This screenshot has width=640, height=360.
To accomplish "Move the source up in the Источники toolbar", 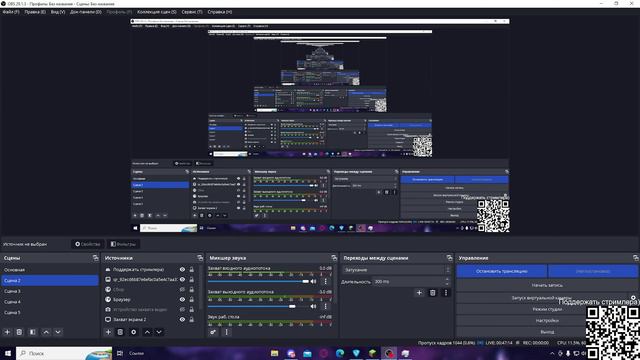I will pyautogui.click(x=147, y=332).
